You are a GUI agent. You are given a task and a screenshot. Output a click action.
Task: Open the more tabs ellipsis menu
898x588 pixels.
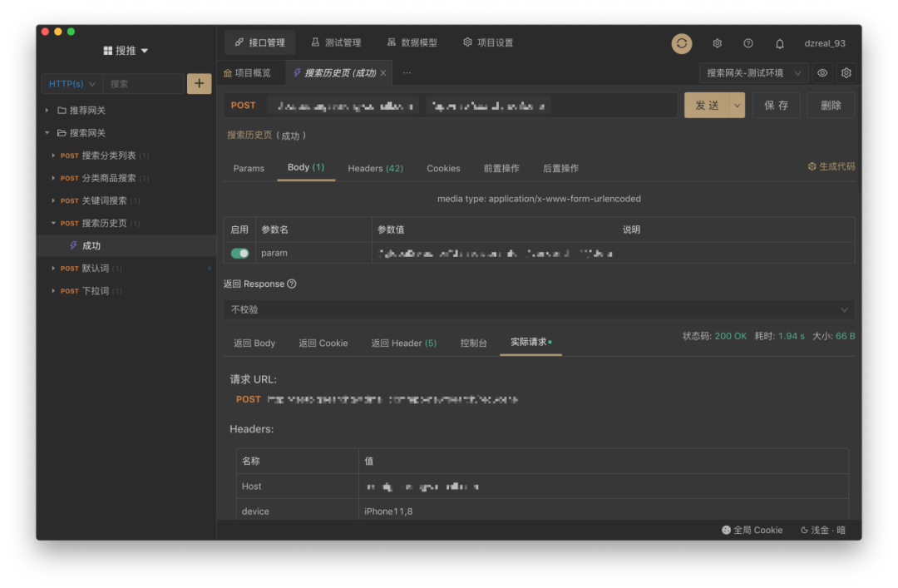pos(407,73)
